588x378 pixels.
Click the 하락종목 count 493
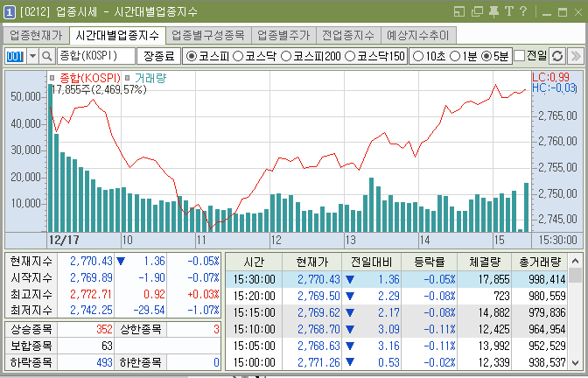pos(104,362)
